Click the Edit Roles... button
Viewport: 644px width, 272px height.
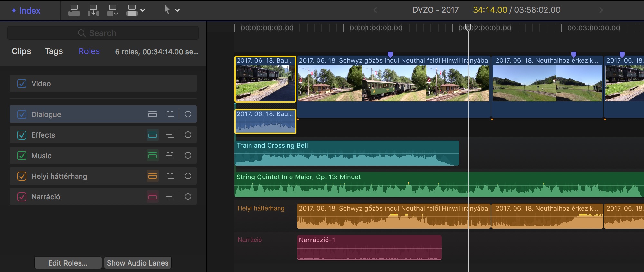point(68,263)
